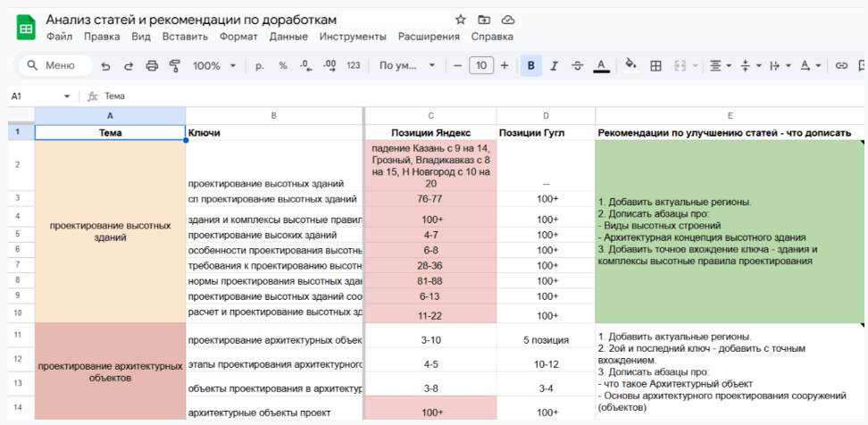This screenshot has width=868, height=425.
Task: Click the insert link icon
Action: click(840, 65)
